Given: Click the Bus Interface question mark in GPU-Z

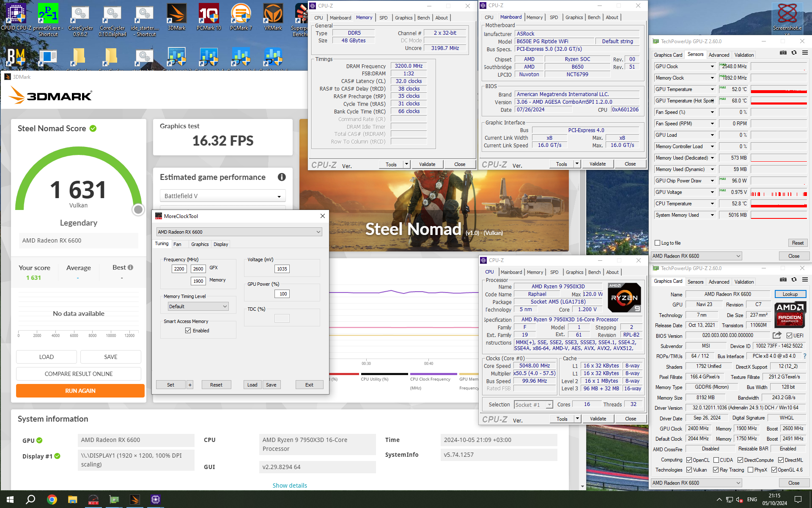Looking at the screenshot, I should (x=804, y=356).
